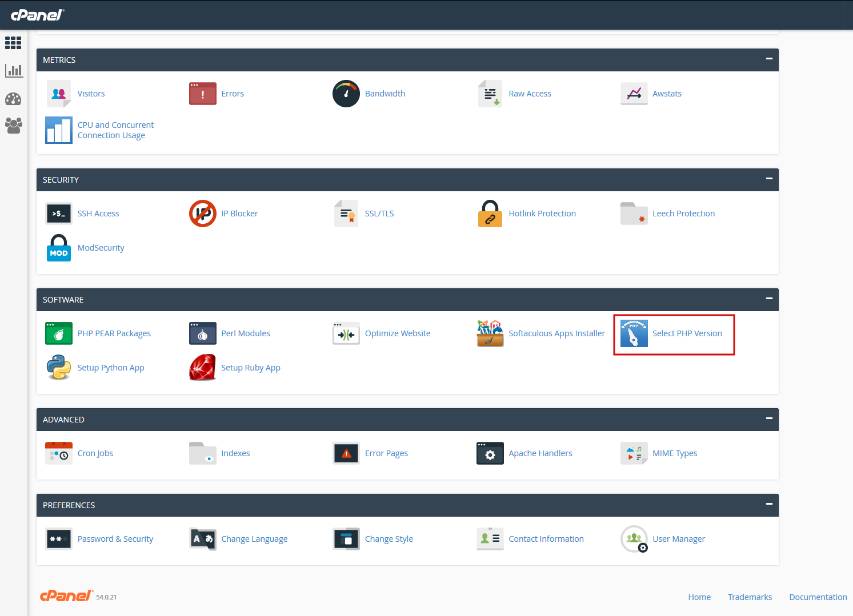This screenshot has width=853, height=616.
Task: Open the Cron Jobs link
Action: click(x=95, y=453)
